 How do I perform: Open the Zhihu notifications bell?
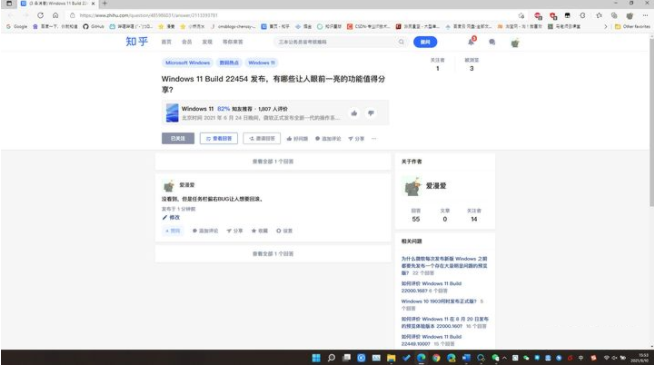[471, 42]
